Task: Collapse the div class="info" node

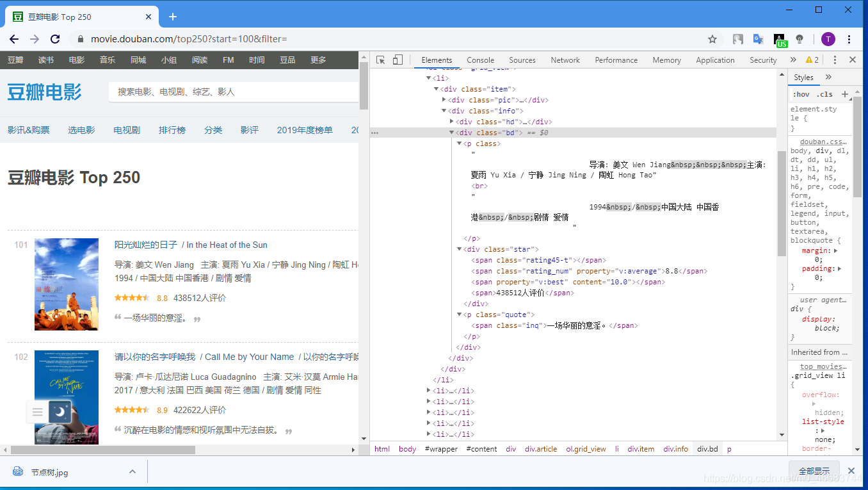Action: 444,111
